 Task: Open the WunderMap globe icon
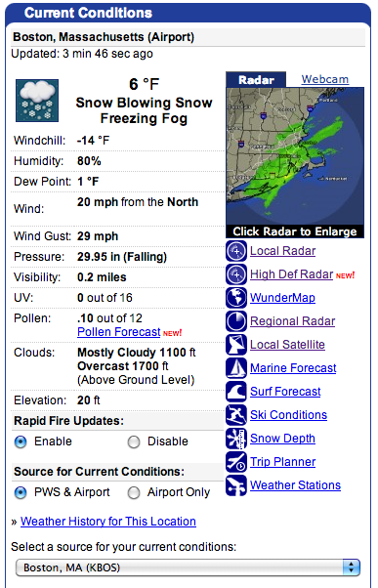pos(236,297)
